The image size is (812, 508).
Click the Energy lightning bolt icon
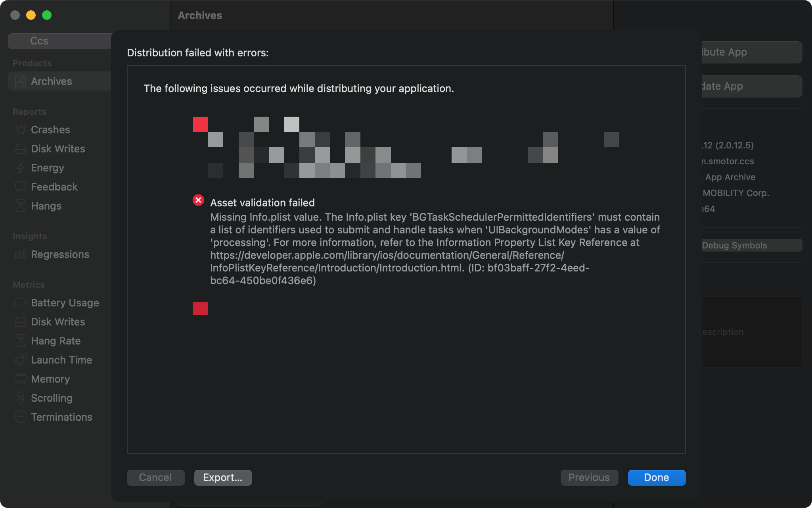(20, 168)
